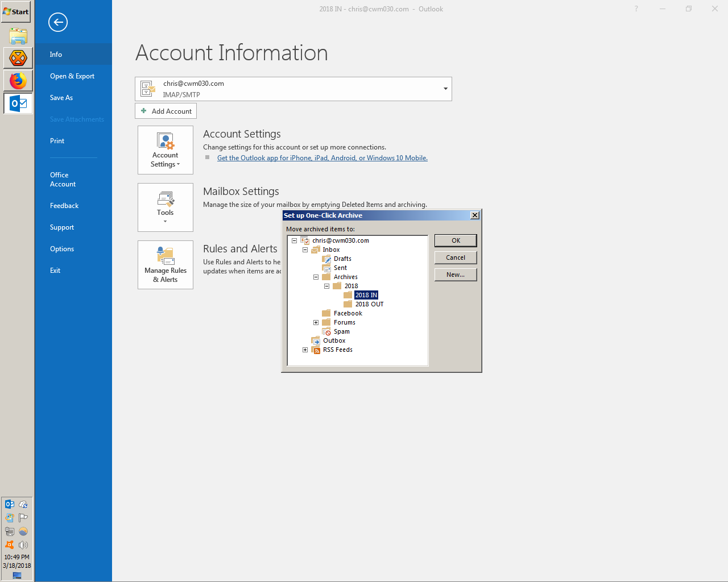Open the Firefox taskbar icon
Viewport: 728px width, 582px height.
coord(18,81)
